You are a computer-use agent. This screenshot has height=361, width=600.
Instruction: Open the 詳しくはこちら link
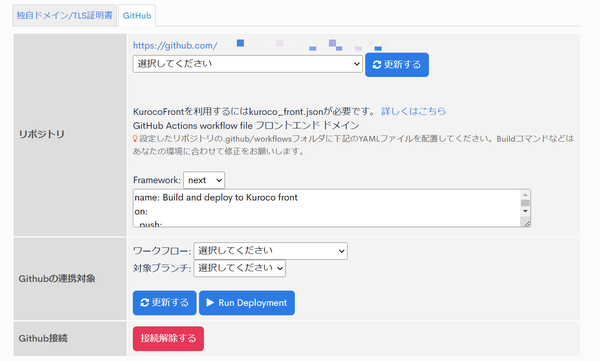point(413,111)
